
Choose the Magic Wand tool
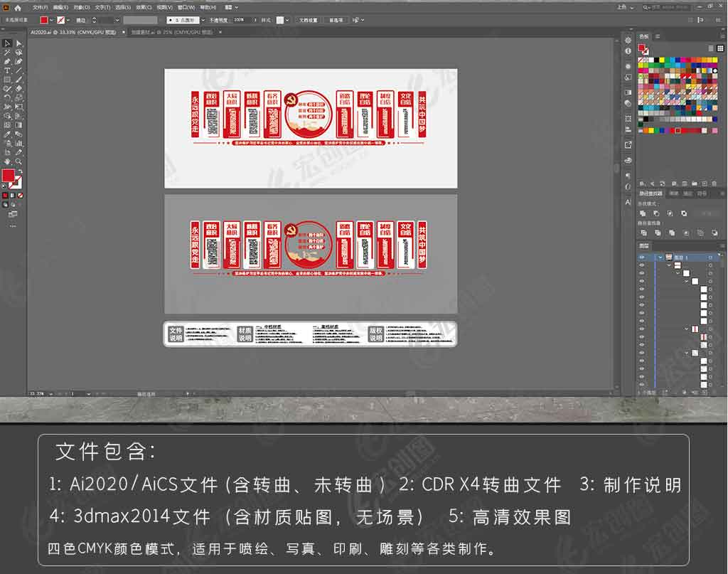click(x=7, y=53)
